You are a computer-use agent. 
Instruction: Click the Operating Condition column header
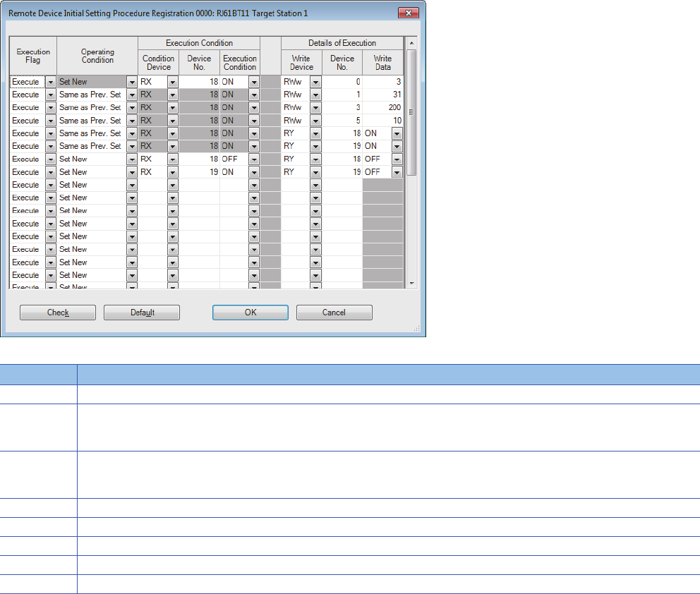point(97,56)
